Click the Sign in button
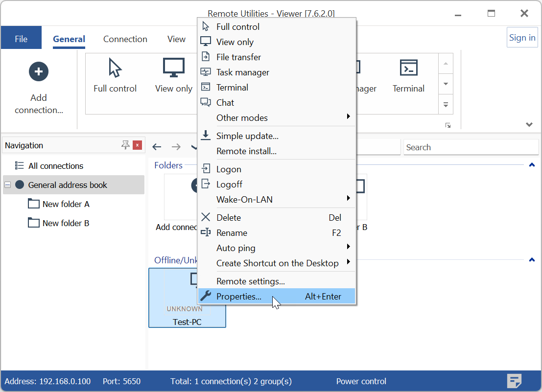 click(522, 38)
